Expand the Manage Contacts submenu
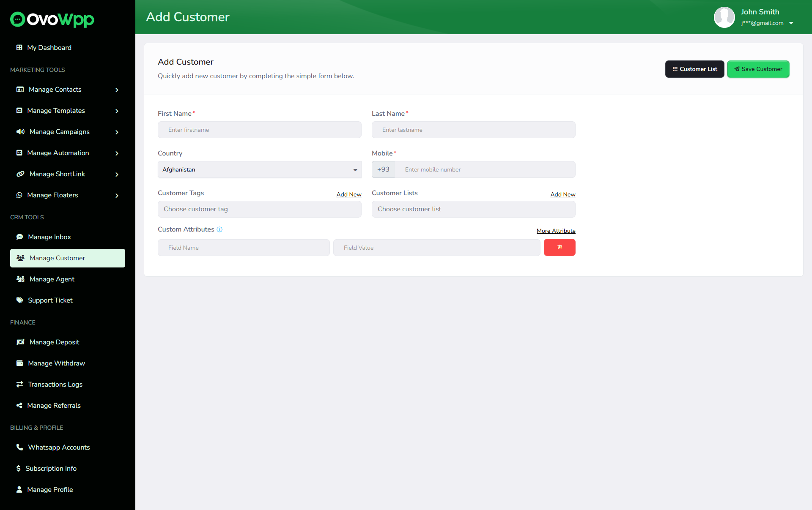 pyautogui.click(x=117, y=90)
